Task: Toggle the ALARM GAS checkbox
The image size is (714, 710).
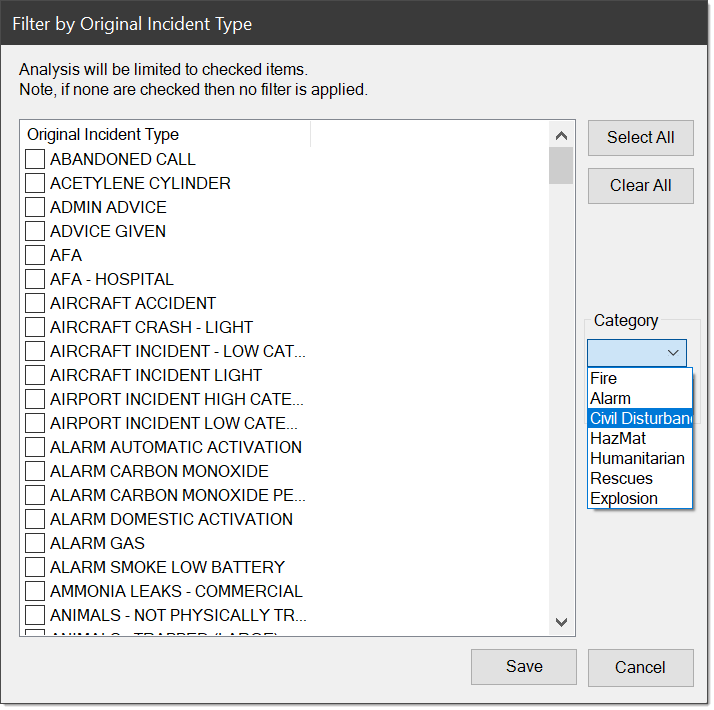Action: [x=35, y=543]
